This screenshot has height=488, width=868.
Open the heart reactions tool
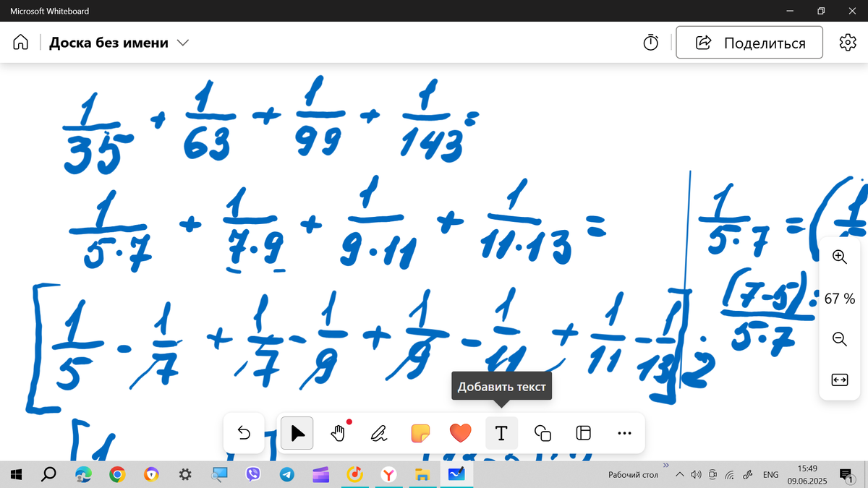(460, 433)
